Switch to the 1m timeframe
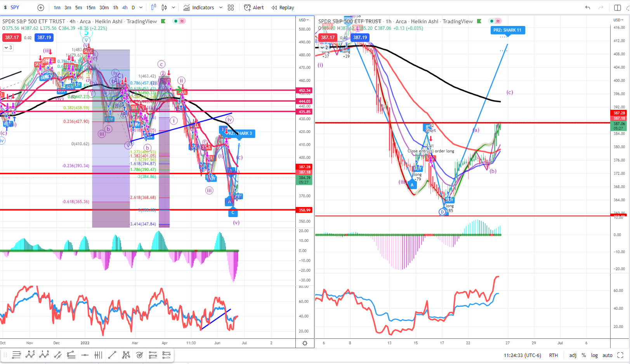Viewport: 630px width, 364px height. (57, 7)
